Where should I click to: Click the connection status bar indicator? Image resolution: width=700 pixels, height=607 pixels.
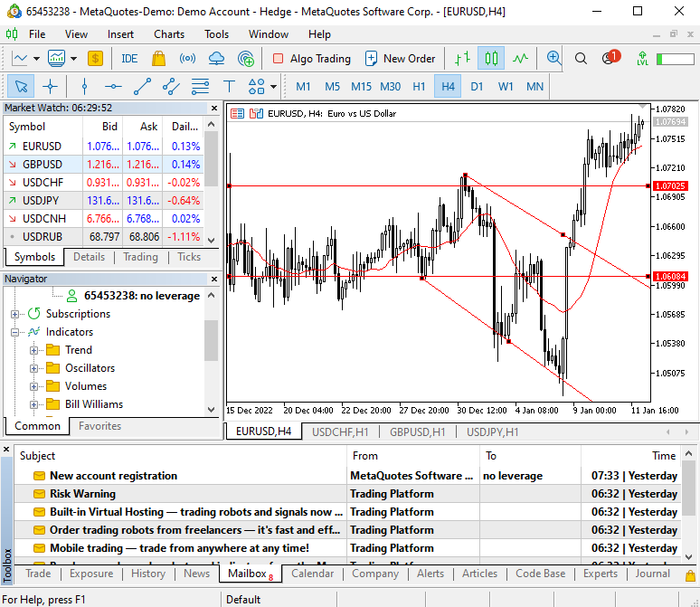point(676,59)
